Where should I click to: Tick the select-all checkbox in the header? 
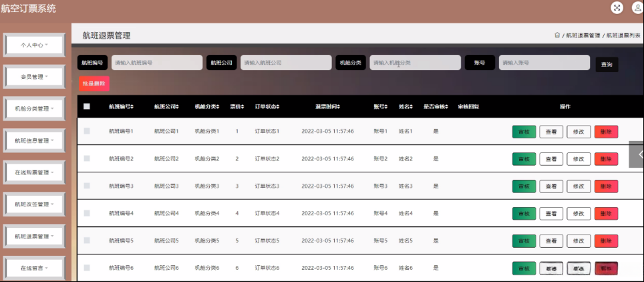87,106
